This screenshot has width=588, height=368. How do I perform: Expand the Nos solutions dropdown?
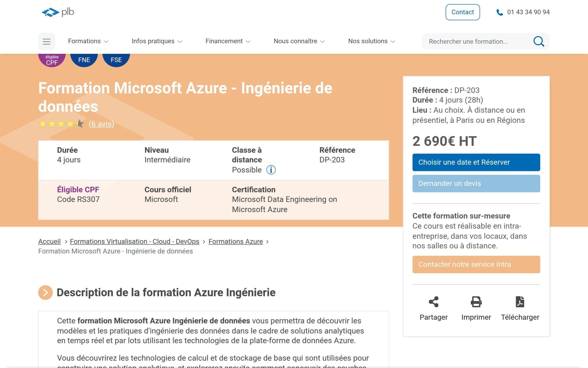pyautogui.click(x=372, y=41)
